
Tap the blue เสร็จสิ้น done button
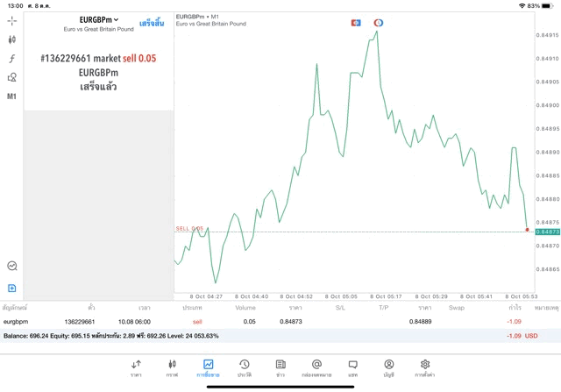click(x=151, y=21)
